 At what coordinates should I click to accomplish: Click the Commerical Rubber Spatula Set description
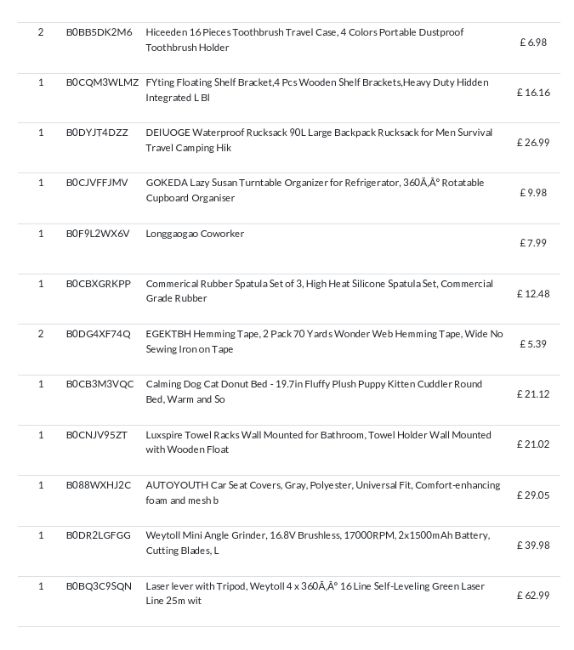point(319,291)
